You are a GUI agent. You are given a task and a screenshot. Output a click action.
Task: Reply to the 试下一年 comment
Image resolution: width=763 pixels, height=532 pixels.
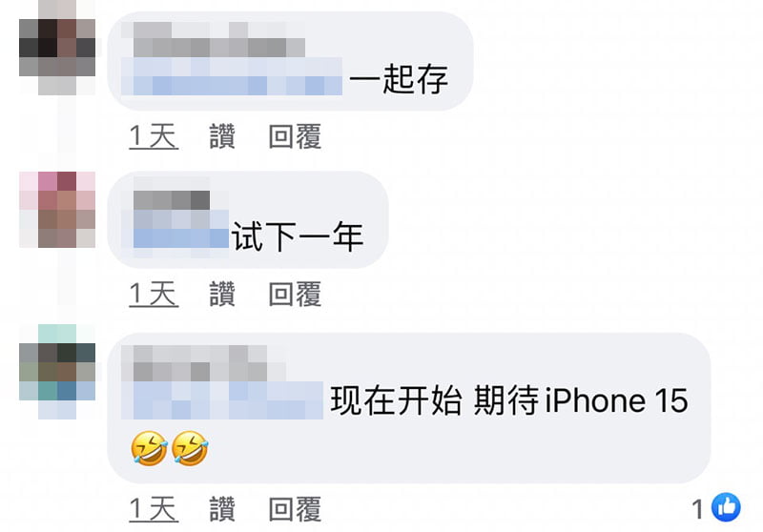click(x=295, y=294)
